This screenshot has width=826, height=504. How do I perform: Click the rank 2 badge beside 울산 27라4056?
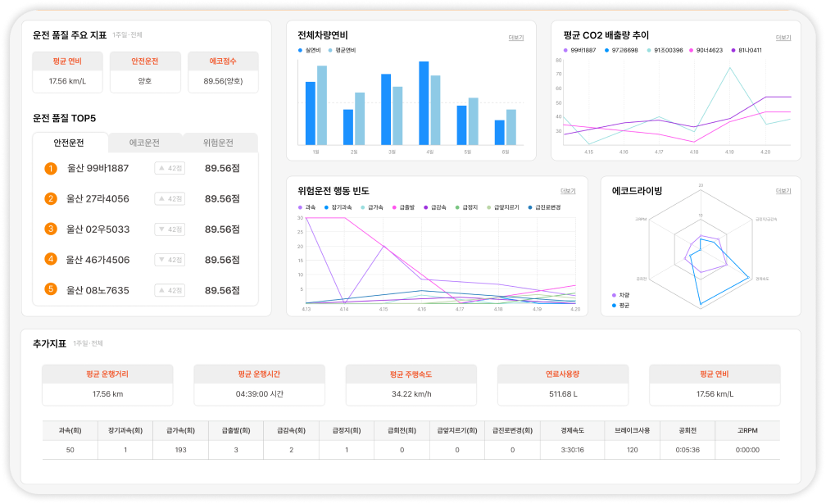click(51, 198)
